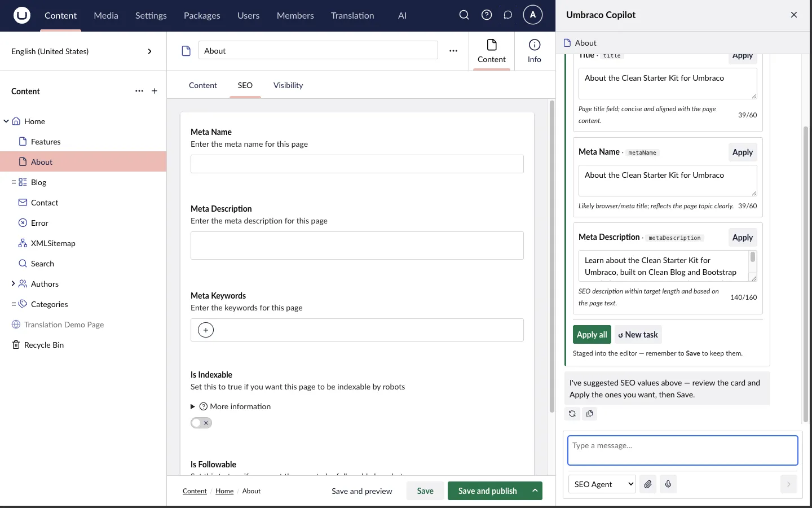Apply the Meta Description suggestion

[743, 238]
